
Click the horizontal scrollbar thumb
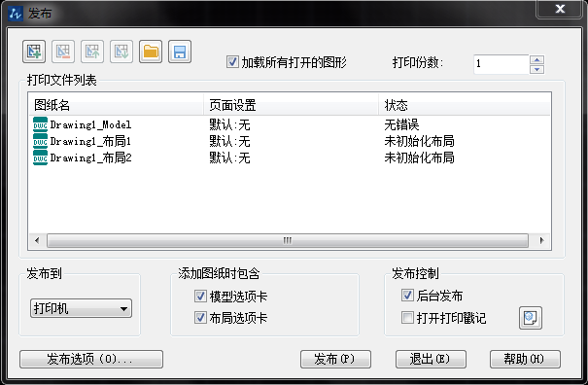coord(288,240)
